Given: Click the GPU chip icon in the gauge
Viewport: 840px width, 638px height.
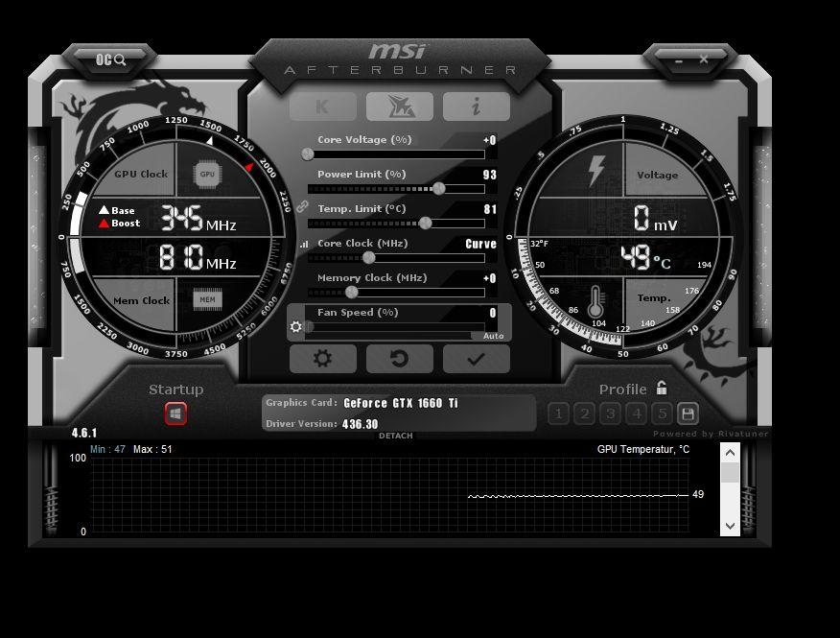Looking at the screenshot, I should pyautogui.click(x=207, y=174).
